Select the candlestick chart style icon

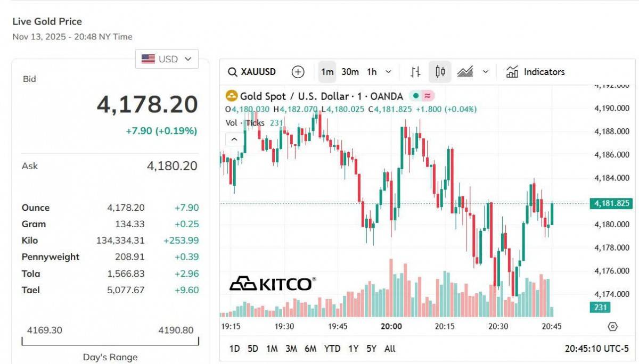[440, 71]
